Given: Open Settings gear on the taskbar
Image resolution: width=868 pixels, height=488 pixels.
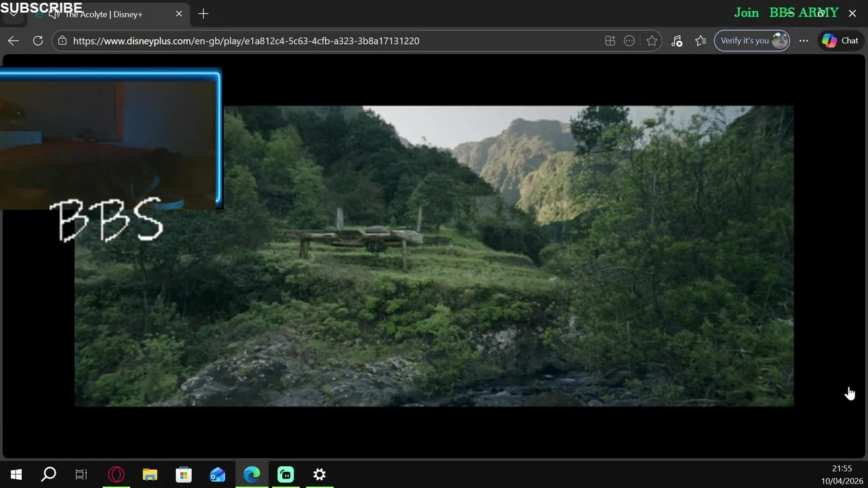Looking at the screenshot, I should (x=319, y=474).
